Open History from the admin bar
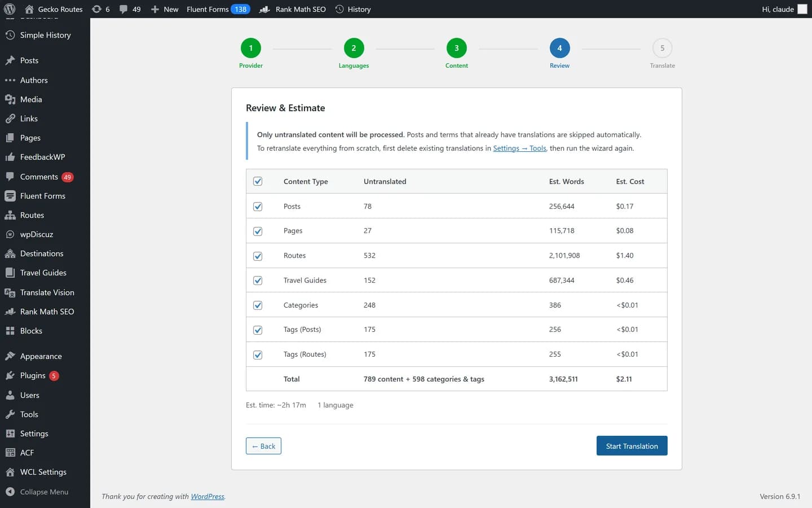This screenshot has width=812, height=508. tap(353, 9)
